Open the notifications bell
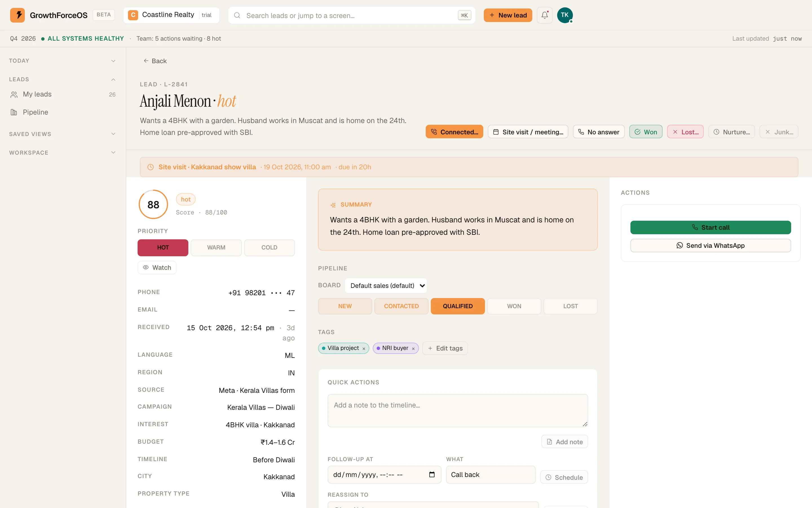Image resolution: width=812 pixels, height=508 pixels. click(544, 15)
